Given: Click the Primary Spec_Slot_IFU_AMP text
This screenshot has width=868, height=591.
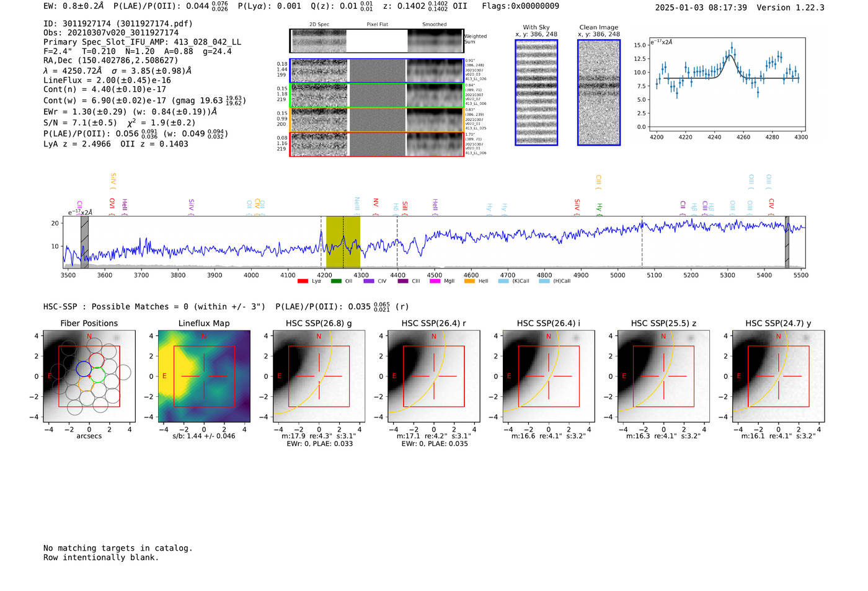Looking at the screenshot, I should 142,42.
